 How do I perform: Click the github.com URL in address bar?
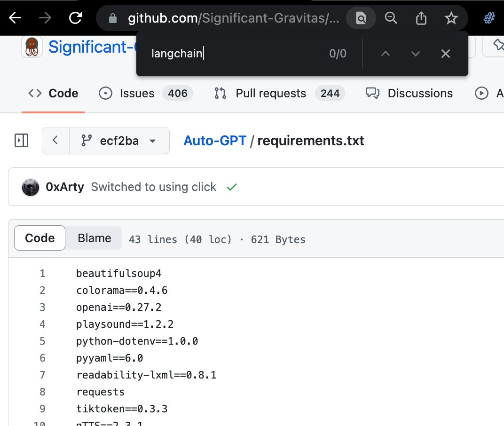233,18
